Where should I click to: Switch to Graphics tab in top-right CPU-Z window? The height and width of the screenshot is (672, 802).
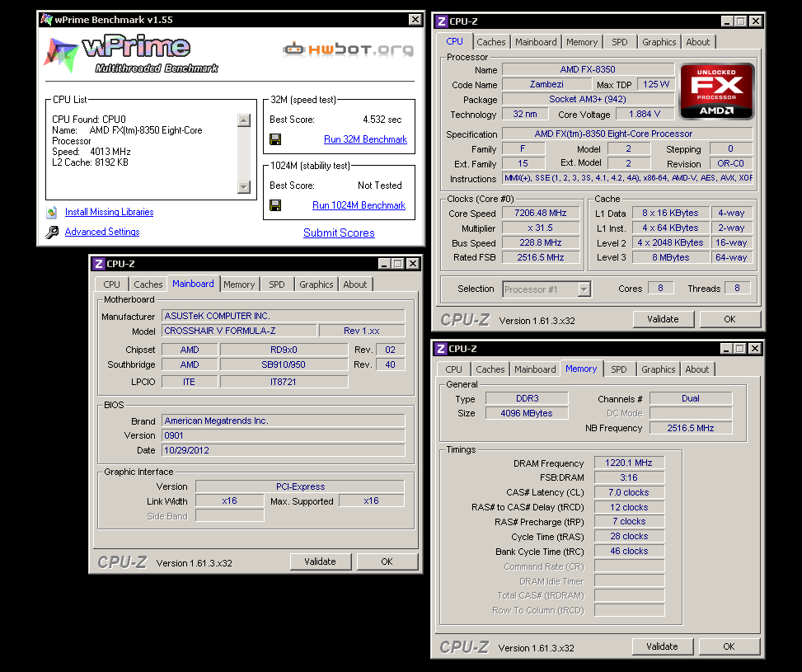[659, 42]
